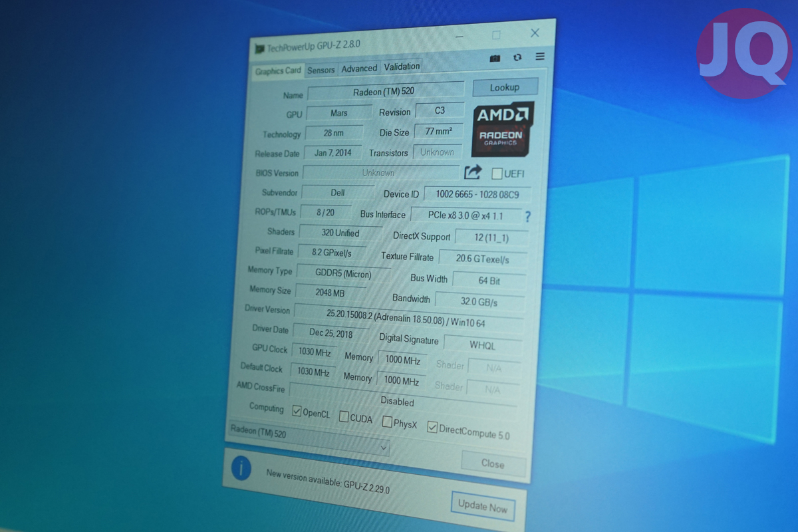Click the Digital Signature field WHQL
Screen dimensions: 798x532
(483, 345)
